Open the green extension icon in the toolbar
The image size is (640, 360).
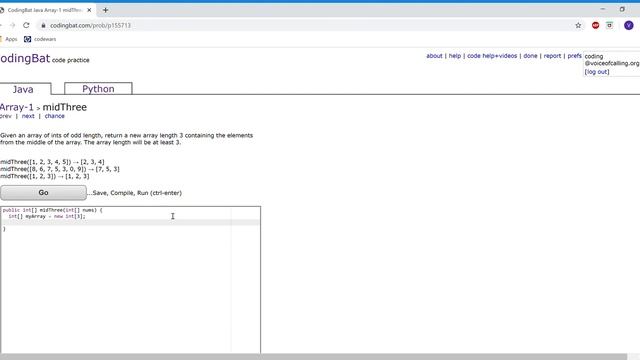[609, 25]
